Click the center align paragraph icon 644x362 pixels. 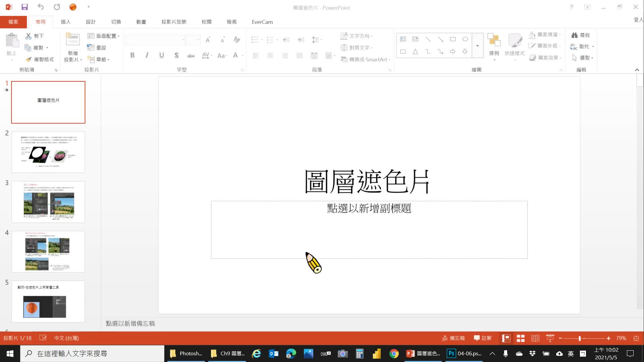[x=270, y=56]
